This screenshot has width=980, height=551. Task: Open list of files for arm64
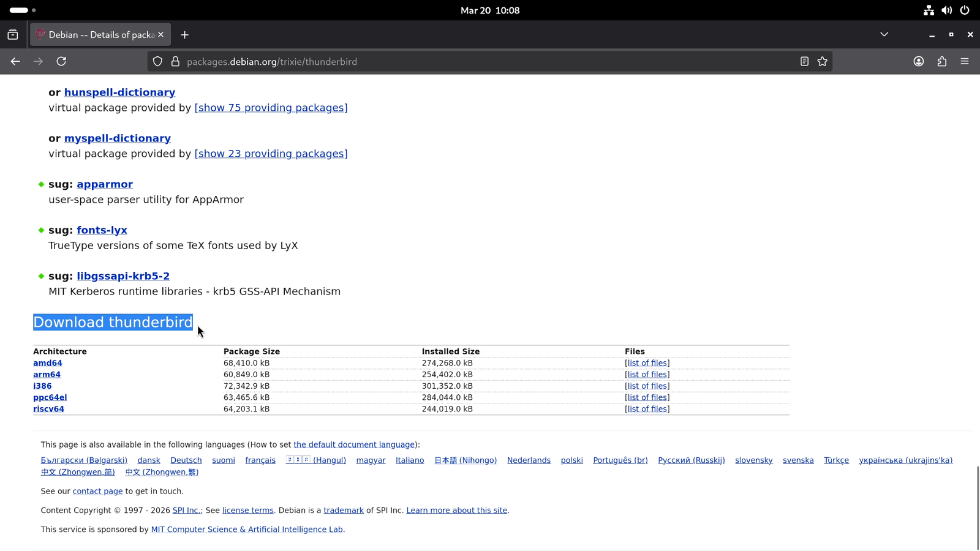click(647, 375)
